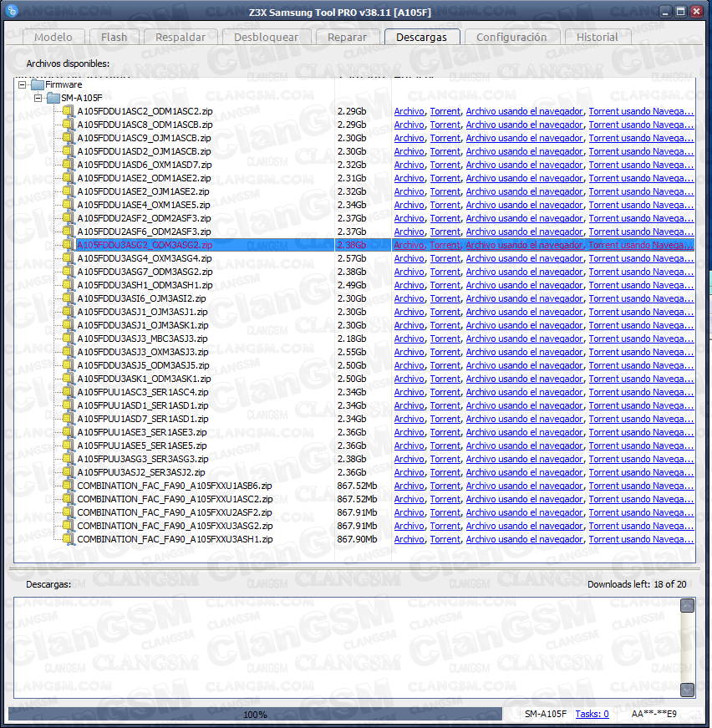The image size is (712, 728).
Task: Select file A105FPUU1ASD1_SER1ASD1.zip
Action: click(x=143, y=405)
